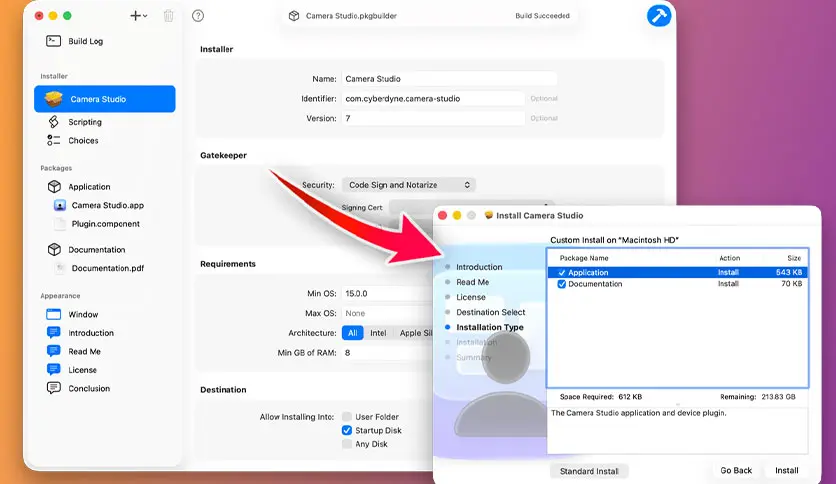
Task: Click Action column header in installer
Action: [729, 258]
